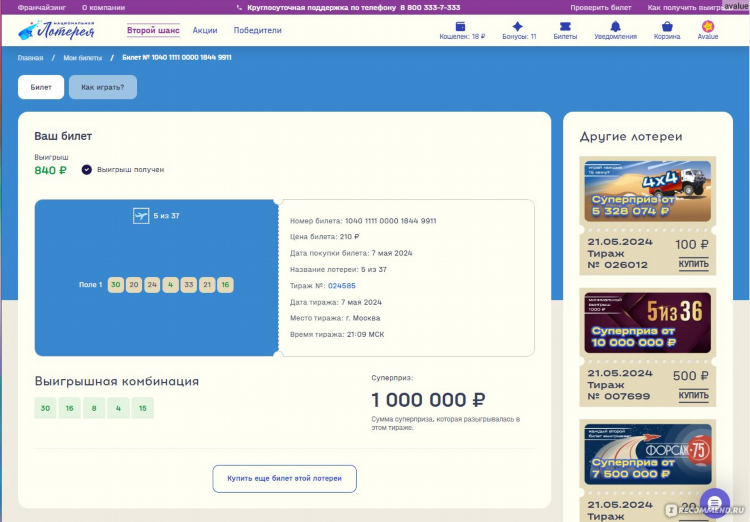The width and height of the screenshot is (750, 522).
Task: Open the Кошелек wallet icon
Action: pos(460,26)
